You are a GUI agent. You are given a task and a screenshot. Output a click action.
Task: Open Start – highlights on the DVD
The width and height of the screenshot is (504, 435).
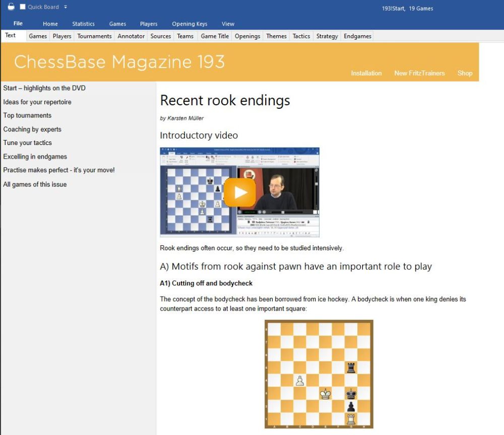click(x=44, y=88)
